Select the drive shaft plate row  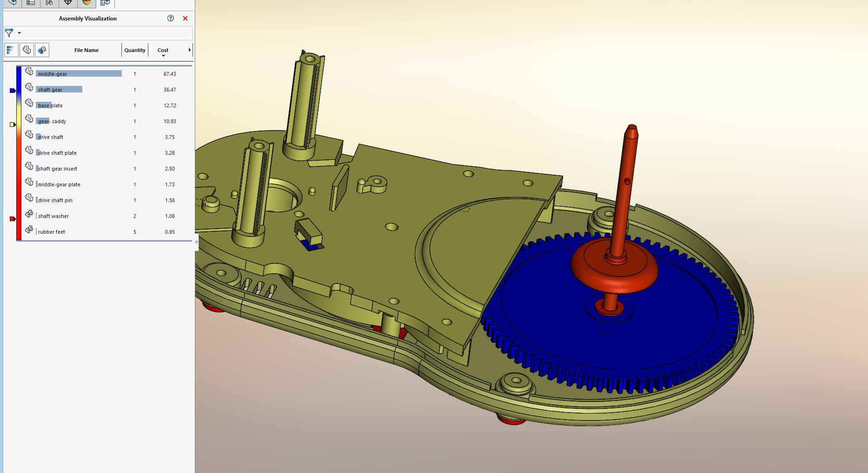click(x=107, y=153)
